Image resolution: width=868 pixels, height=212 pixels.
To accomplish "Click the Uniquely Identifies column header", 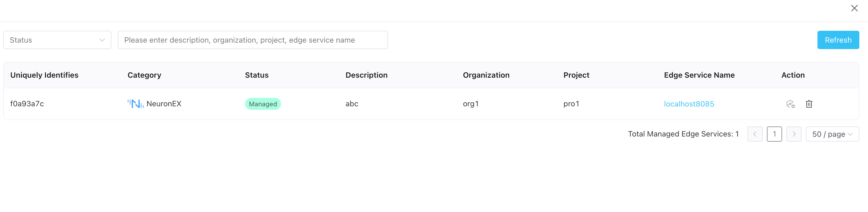I will pyautogui.click(x=44, y=75).
